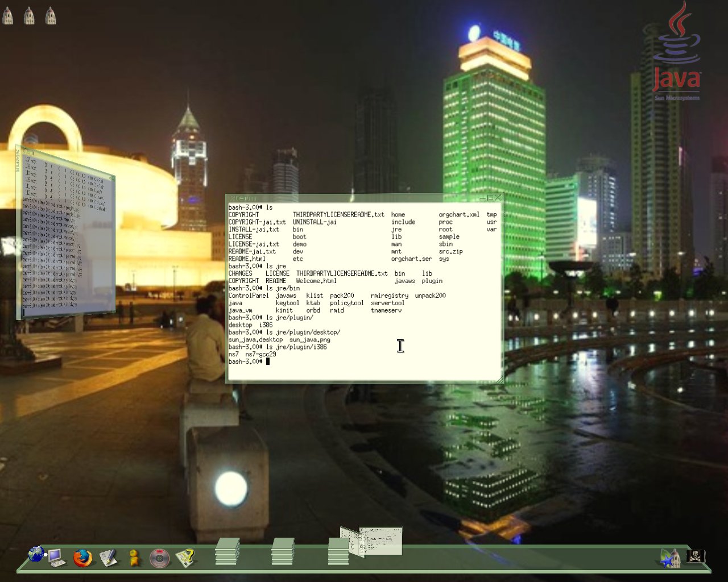Click "policytool" in the jre/bin listing
728x582 pixels.
coord(346,303)
